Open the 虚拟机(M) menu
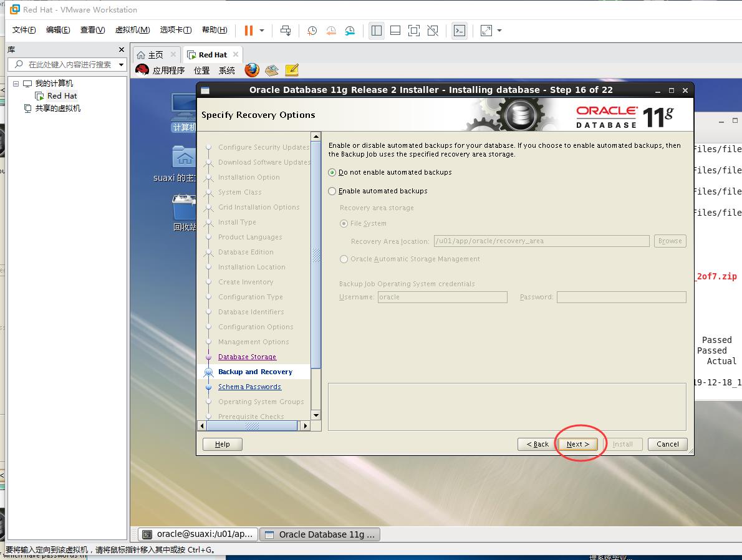The width and height of the screenshot is (742, 560). (132, 30)
